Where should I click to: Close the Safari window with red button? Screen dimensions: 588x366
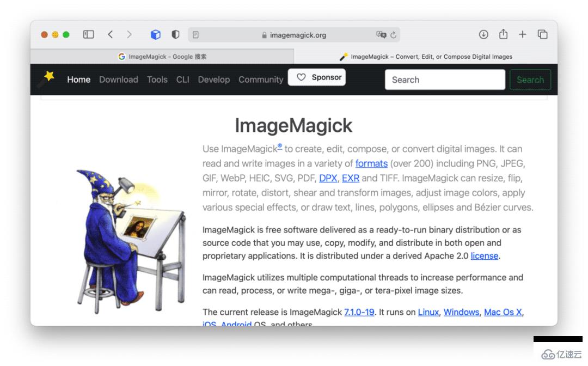(44, 34)
